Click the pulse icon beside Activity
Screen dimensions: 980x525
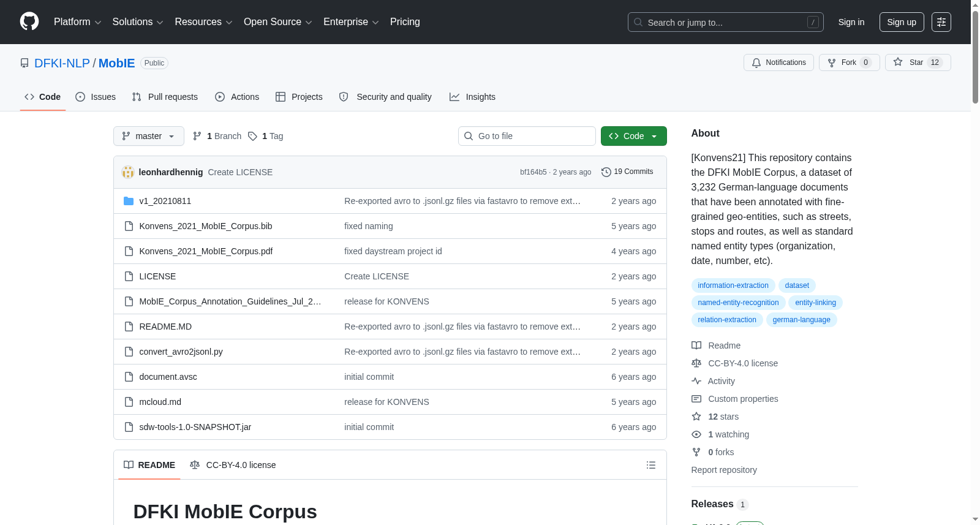[696, 381]
